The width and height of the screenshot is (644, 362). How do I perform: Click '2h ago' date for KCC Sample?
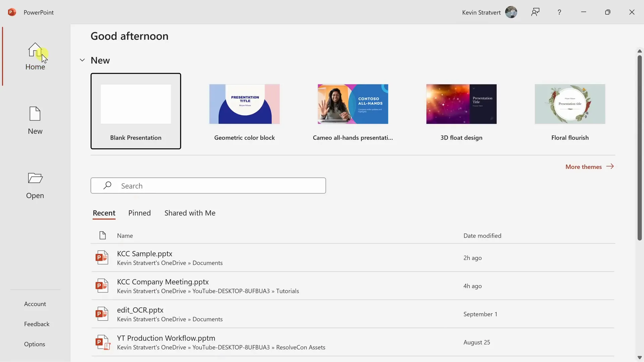point(473,258)
